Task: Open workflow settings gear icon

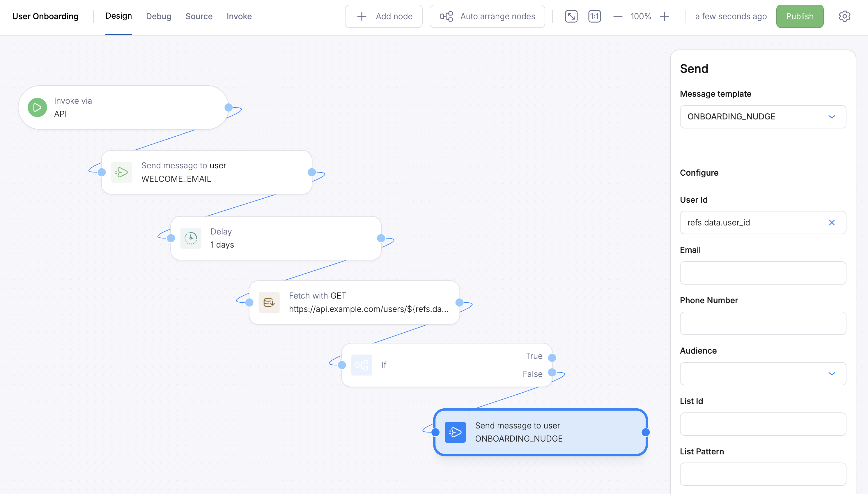Action: tap(844, 16)
